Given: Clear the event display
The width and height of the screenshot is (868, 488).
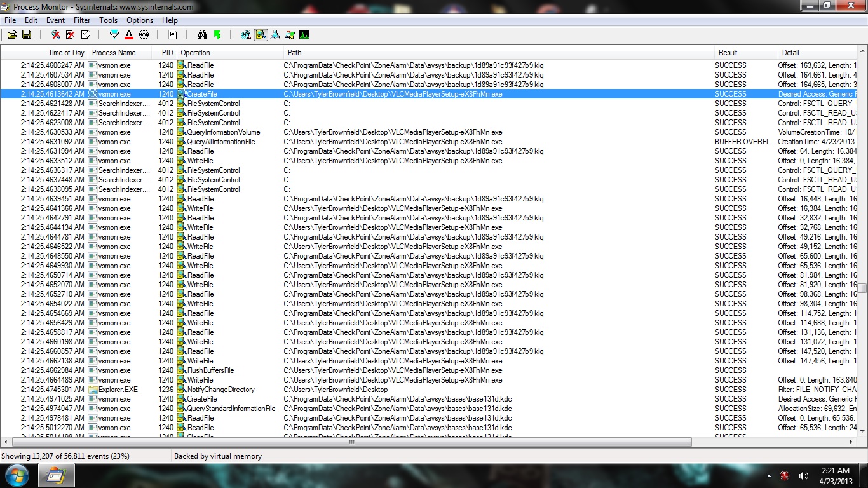Looking at the screenshot, I should pos(86,35).
